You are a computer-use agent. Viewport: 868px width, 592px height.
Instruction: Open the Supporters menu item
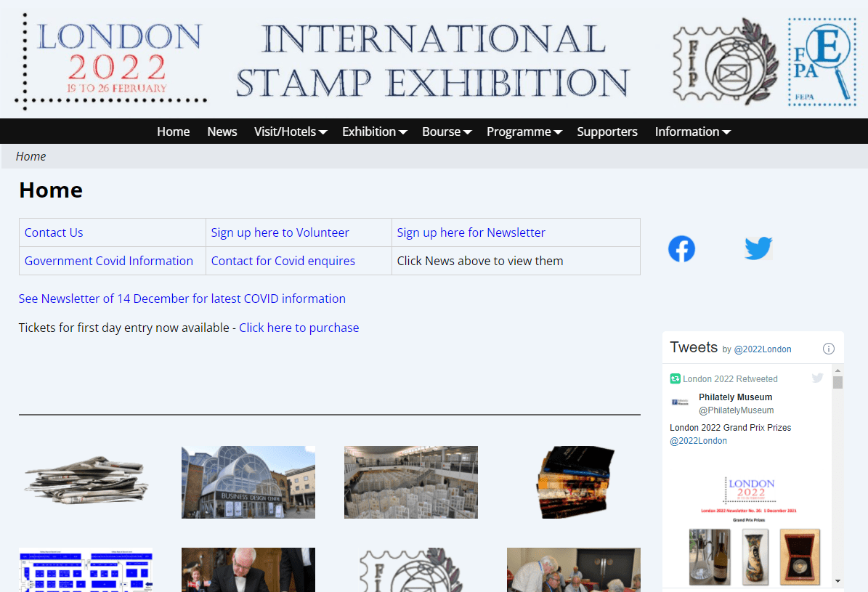pyautogui.click(x=607, y=131)
